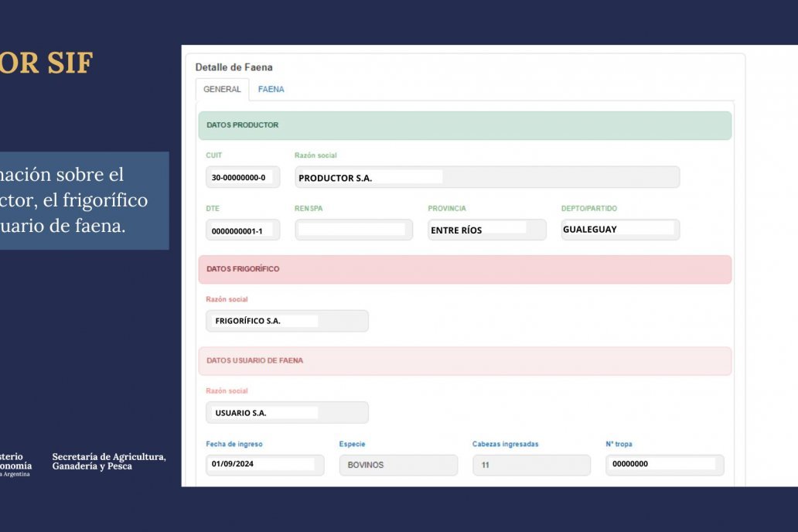
Task: Select the Nº tropa field
Action: [x=664, y=465]
